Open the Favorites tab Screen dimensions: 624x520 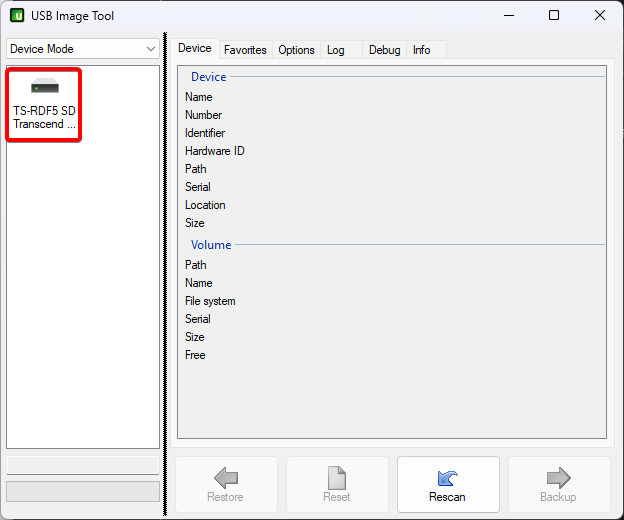click(245, 50)
